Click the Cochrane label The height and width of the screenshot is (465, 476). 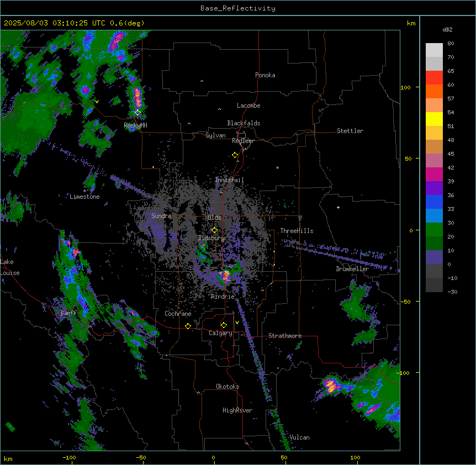[x=178, y=314]
